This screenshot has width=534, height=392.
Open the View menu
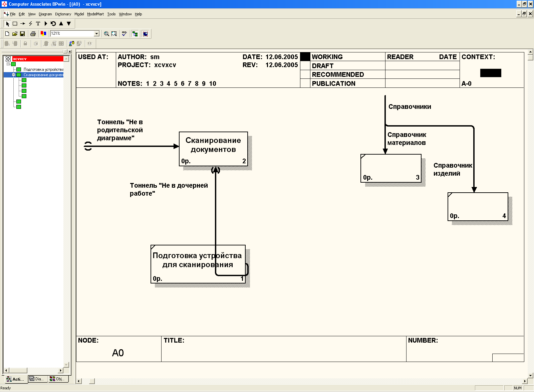point(32,14)
